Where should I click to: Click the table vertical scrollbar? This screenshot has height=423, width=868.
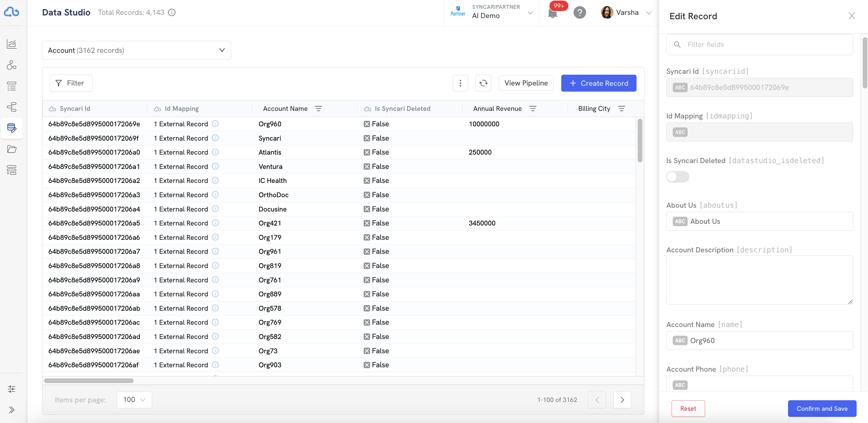[639, 140]
